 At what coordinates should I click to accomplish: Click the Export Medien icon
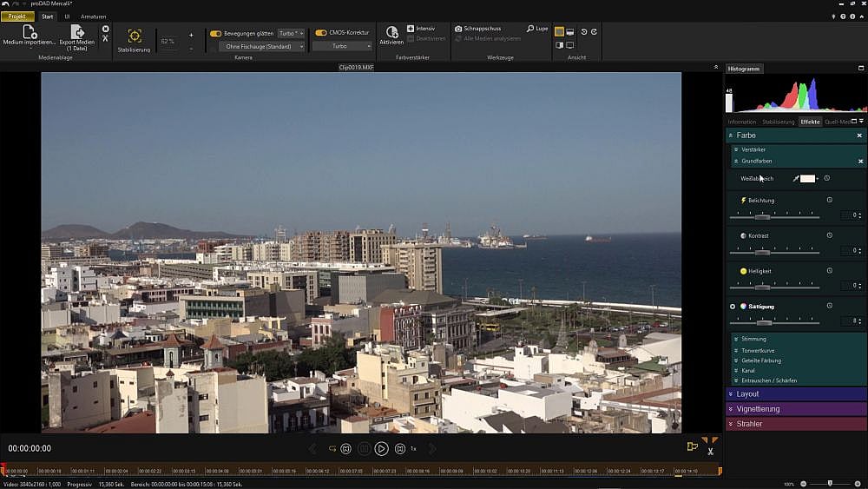(77, 32)
